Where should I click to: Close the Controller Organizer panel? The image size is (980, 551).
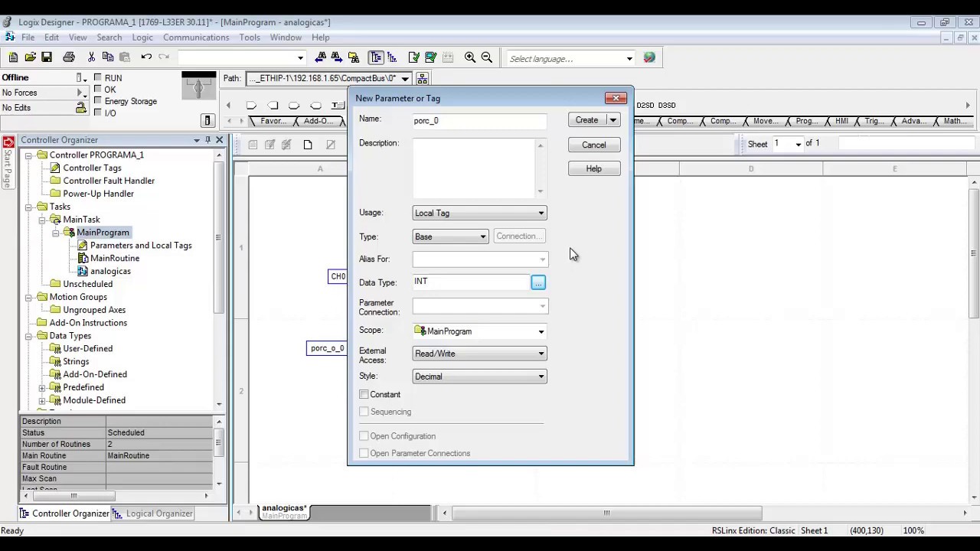click(x=219, y=140)
